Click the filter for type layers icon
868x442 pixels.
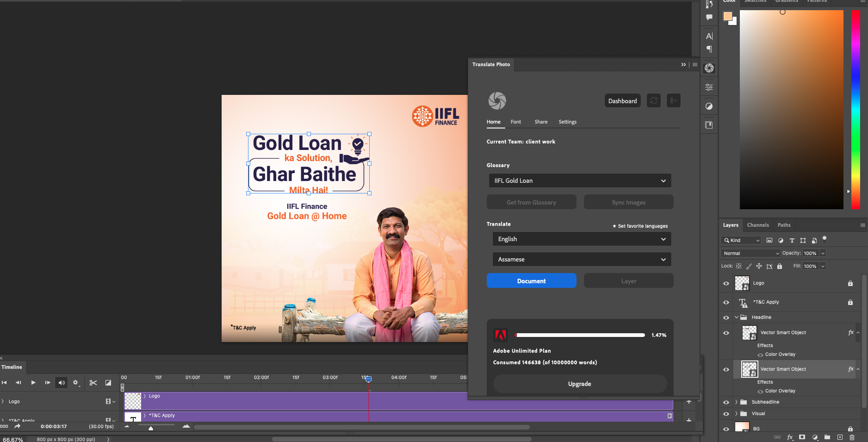[792, 240]
